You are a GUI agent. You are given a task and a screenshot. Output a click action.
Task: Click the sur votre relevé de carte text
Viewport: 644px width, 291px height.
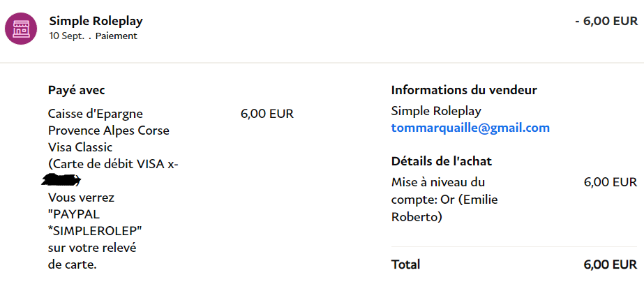pyautogui.click(x=92, y=257)
